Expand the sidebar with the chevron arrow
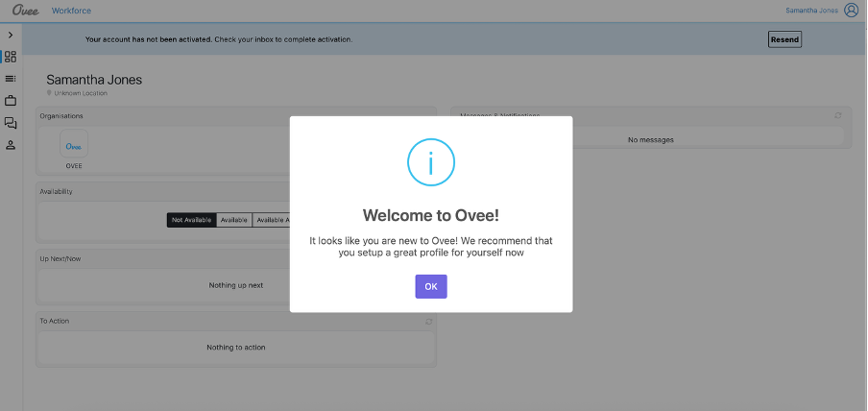868x411 pixels. click(11, 35)
